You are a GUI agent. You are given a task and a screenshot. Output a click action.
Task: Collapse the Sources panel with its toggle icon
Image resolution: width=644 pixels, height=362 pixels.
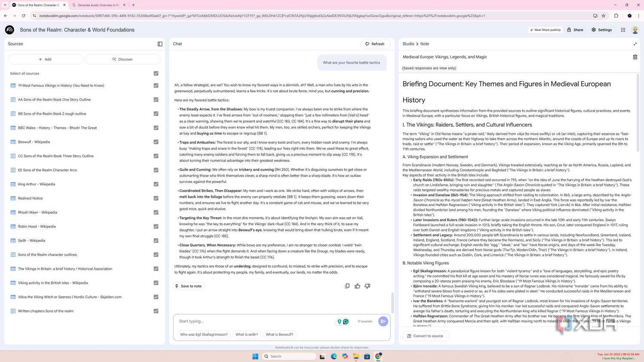160,44
